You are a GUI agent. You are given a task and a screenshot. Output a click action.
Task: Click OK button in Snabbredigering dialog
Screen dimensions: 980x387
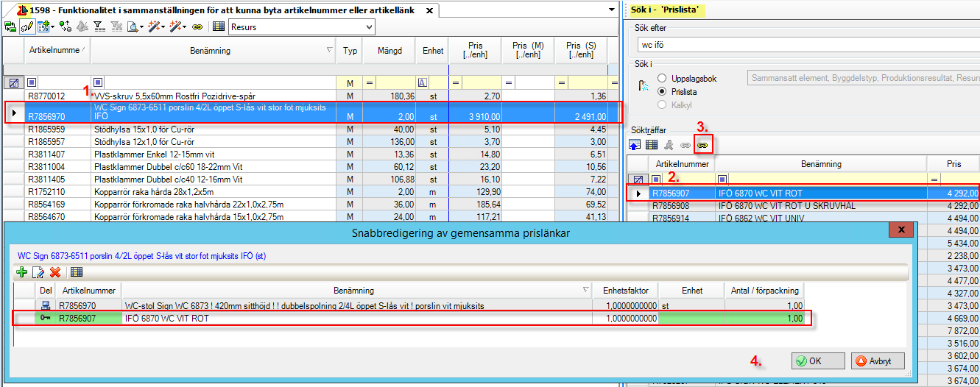pyautogui.click(x=818, y=361)
